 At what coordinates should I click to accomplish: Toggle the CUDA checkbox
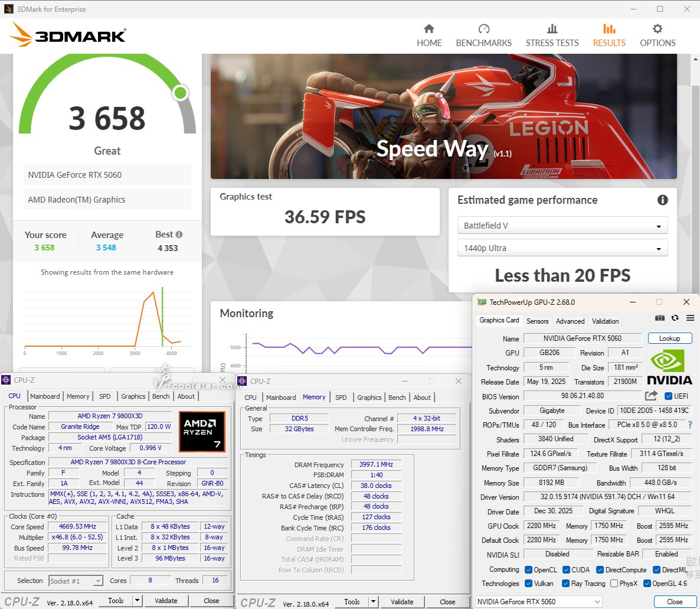coord(566,569)
